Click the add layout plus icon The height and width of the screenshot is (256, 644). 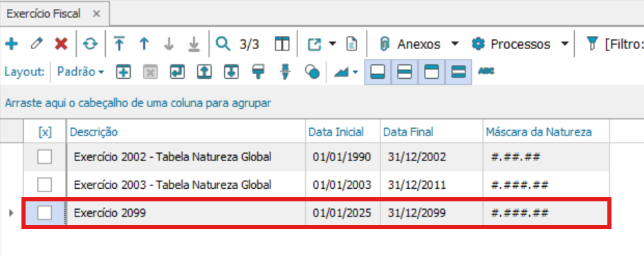pos(123,72)
